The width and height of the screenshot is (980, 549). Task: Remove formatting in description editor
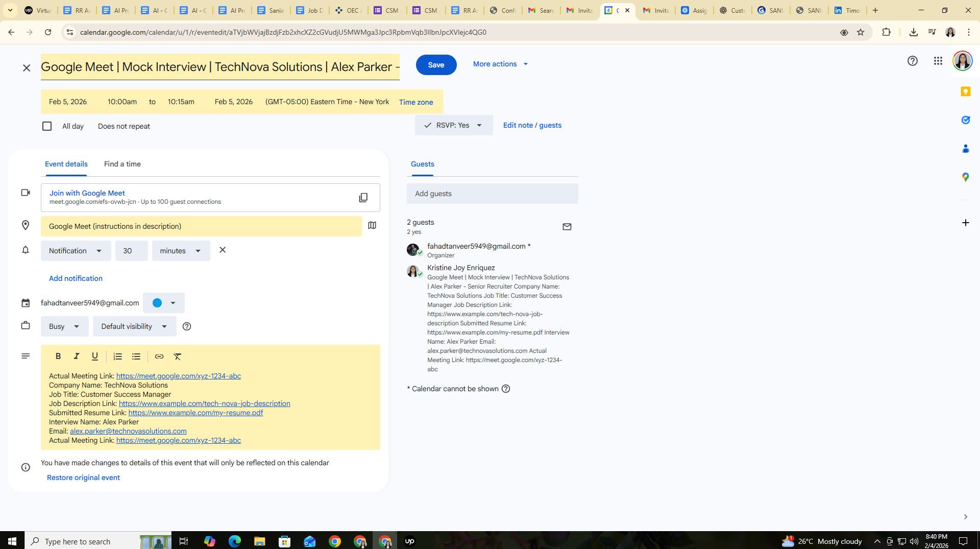pos(178,356)
